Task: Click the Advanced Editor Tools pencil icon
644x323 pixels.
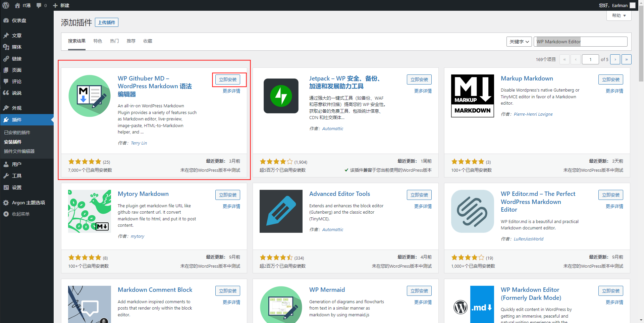Action: [x=281, y=211]
